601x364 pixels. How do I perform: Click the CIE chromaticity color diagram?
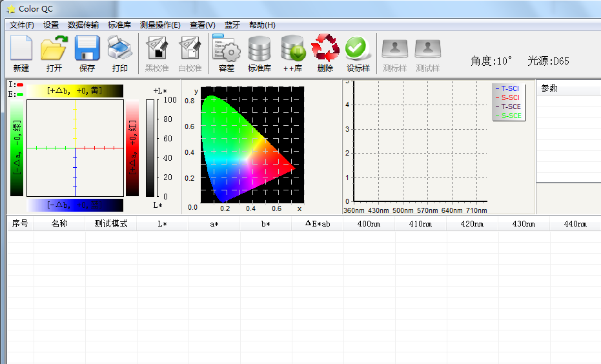tap(245, 148)
